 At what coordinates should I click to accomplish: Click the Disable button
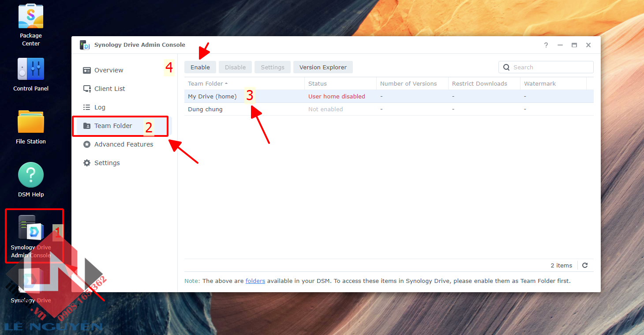coord(235,67)
